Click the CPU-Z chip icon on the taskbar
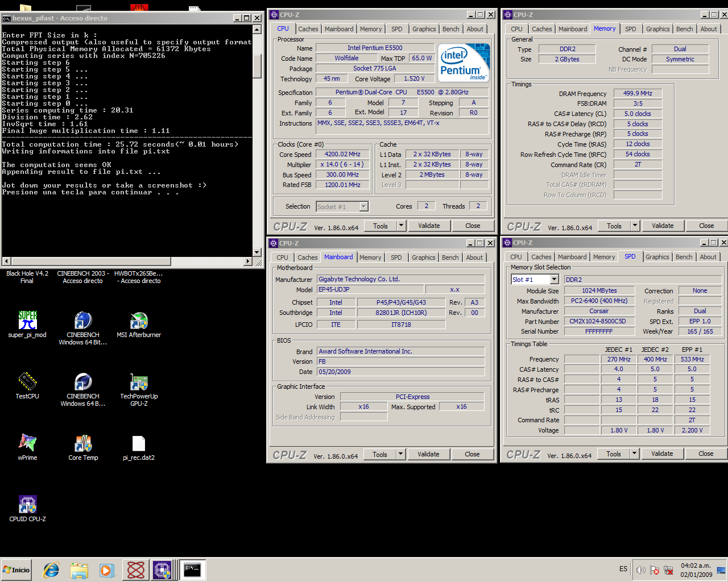The height and width of the screenshot is (582, 728). point(162,569)
